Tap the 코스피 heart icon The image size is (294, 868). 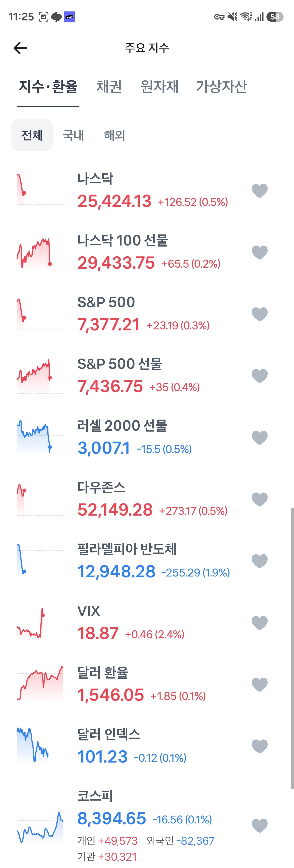(x=259, y=825)
